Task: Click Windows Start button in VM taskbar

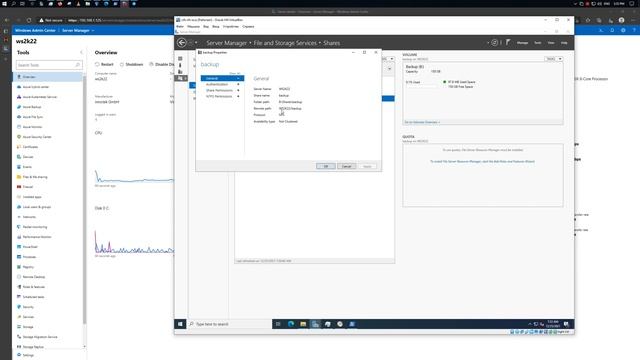Action: coord(180,324)
